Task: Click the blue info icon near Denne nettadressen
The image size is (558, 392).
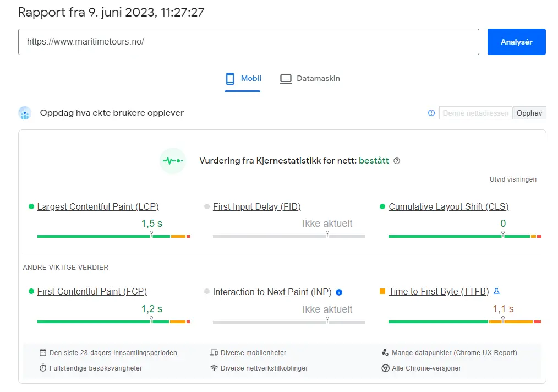Action: tap(431, 113)
